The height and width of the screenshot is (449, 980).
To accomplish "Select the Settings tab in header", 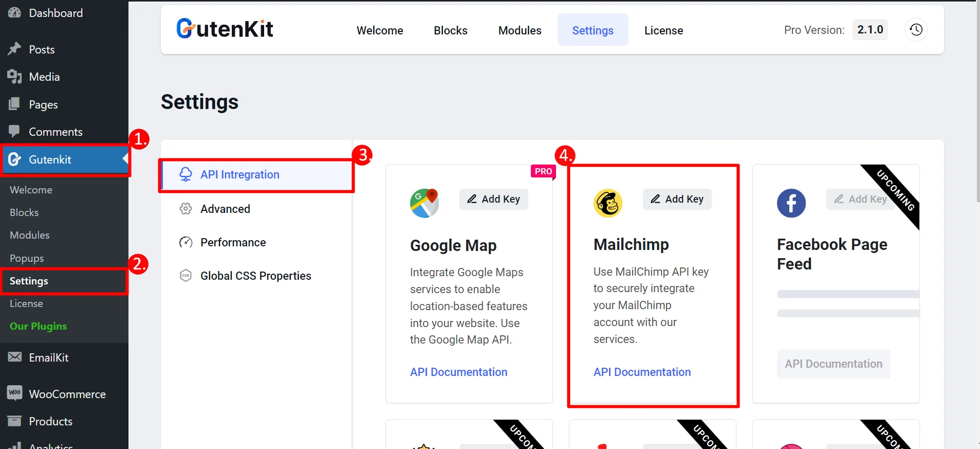I will pyautogui.click(x=593, y=30).
